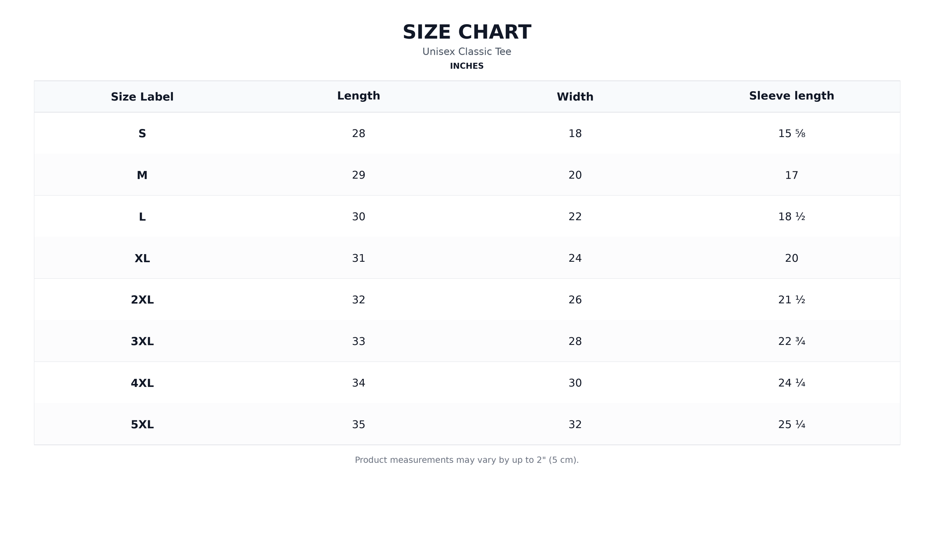Click the 15 ⅝ sleeve length value
The height and width of the screenshot is (560, 934).
point(791,134)
